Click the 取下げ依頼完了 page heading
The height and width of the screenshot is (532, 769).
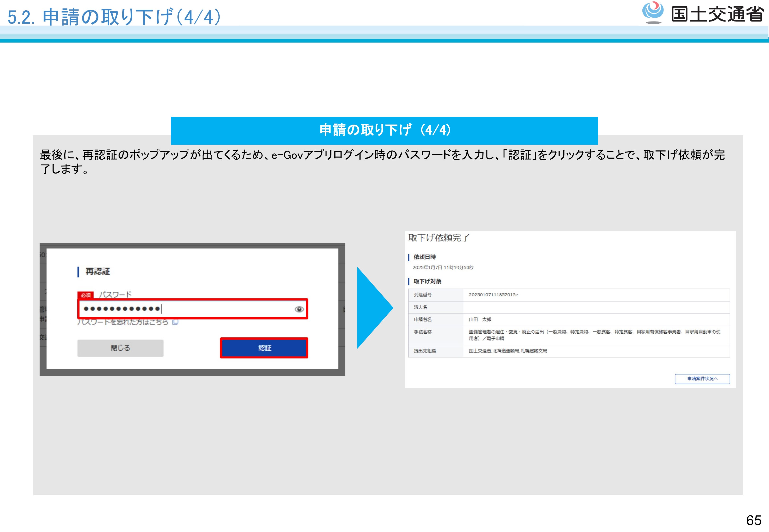click(x=439, y=238)
